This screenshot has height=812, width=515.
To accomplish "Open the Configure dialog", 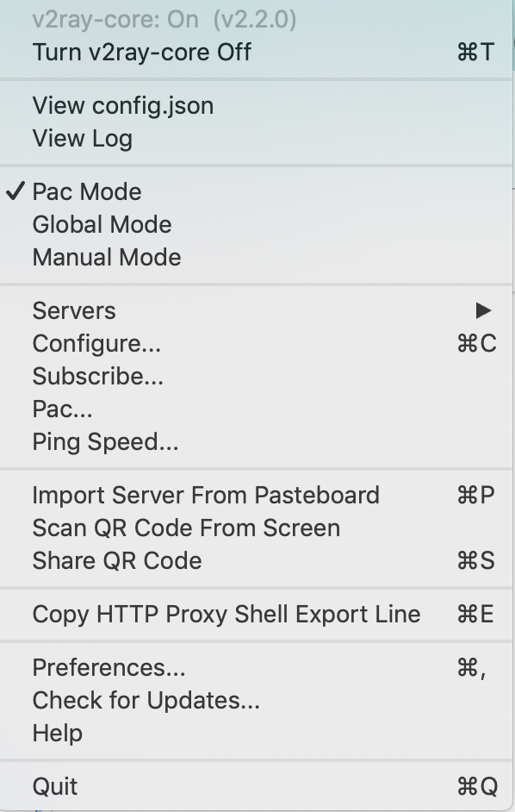I will (96, 343).
